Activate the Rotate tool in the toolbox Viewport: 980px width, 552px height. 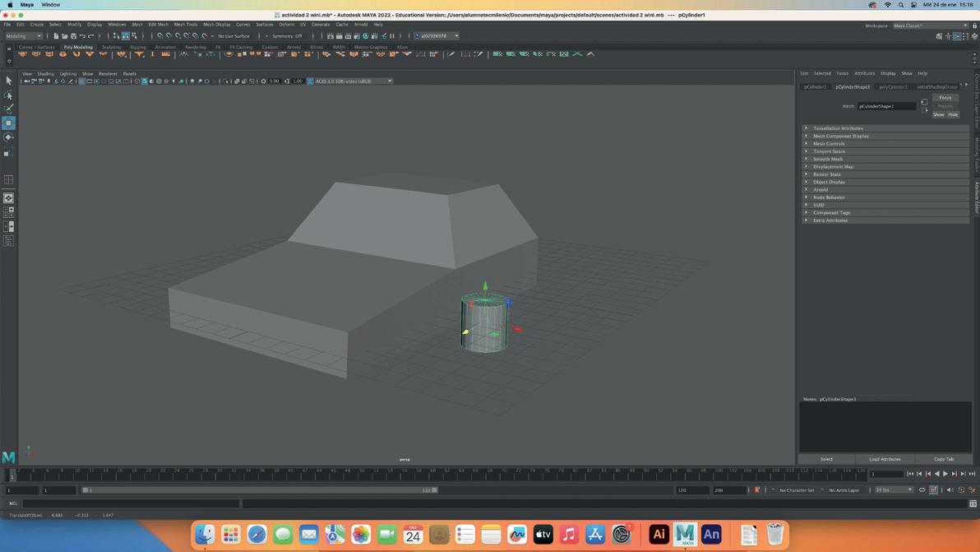coord(8,137)
